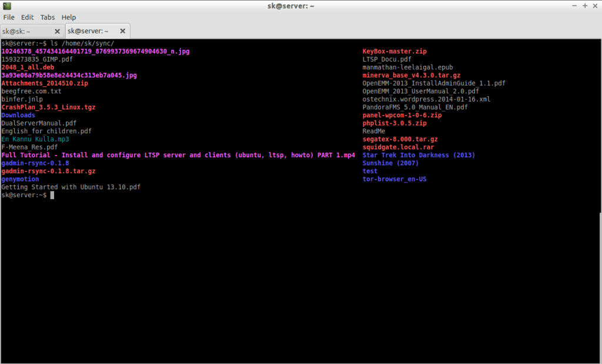This screenshot has height=364, width=602.
Task: Click the Full Tutorial LTSP PART 1.mp4 name
Action: tap(178, 156)
